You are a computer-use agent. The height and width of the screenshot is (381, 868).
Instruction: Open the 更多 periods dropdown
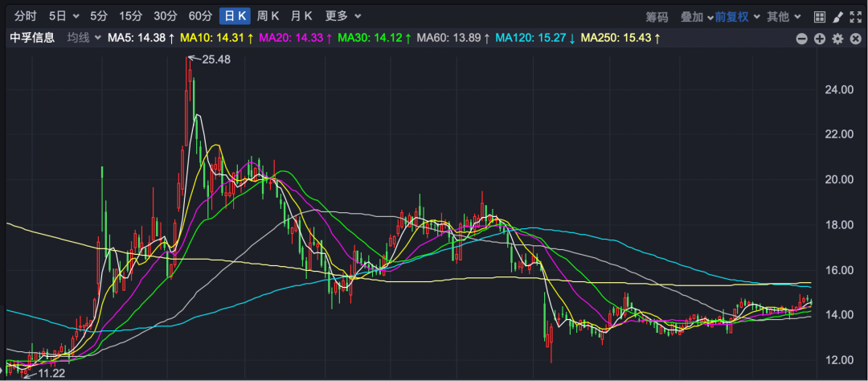(x=343, y=16)
